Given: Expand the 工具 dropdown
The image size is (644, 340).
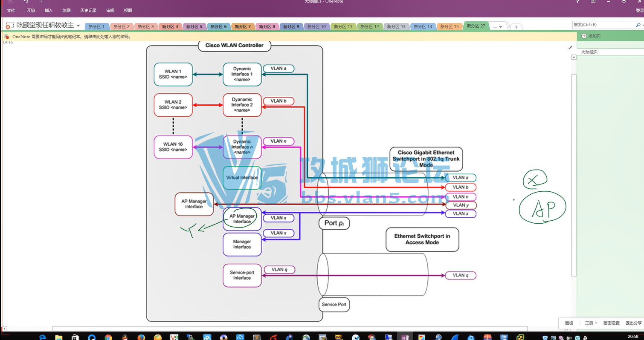Looking at the screenshot, I should 591,323.
